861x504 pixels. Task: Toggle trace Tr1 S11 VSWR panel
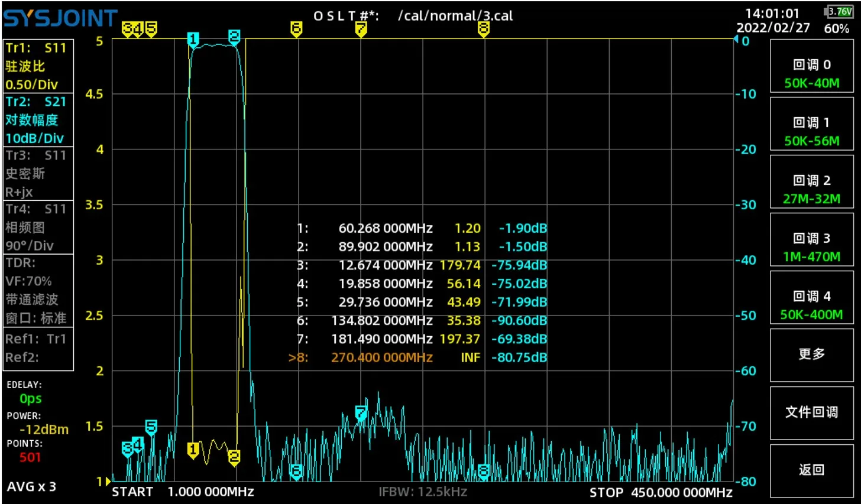[38, 66]
